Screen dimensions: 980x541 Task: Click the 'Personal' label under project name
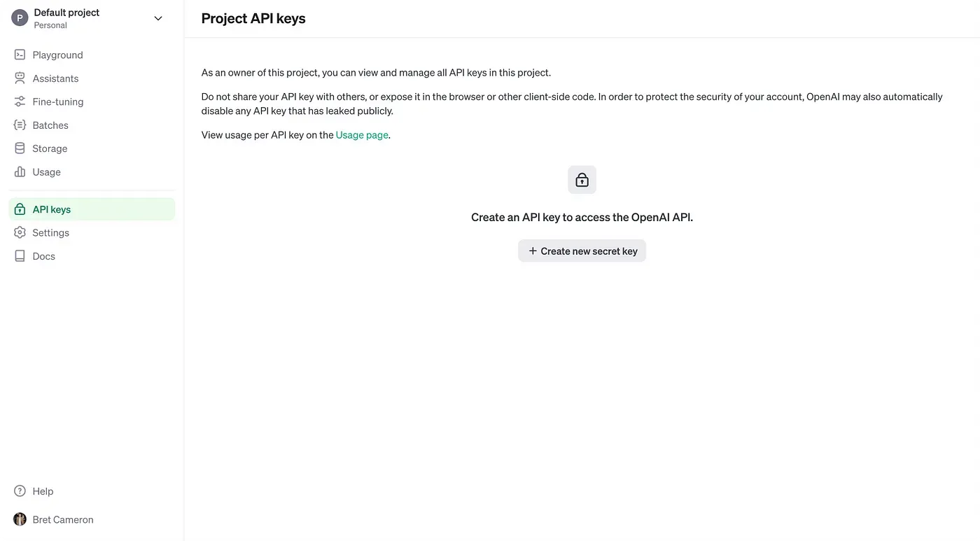click(x=50, y=25)
